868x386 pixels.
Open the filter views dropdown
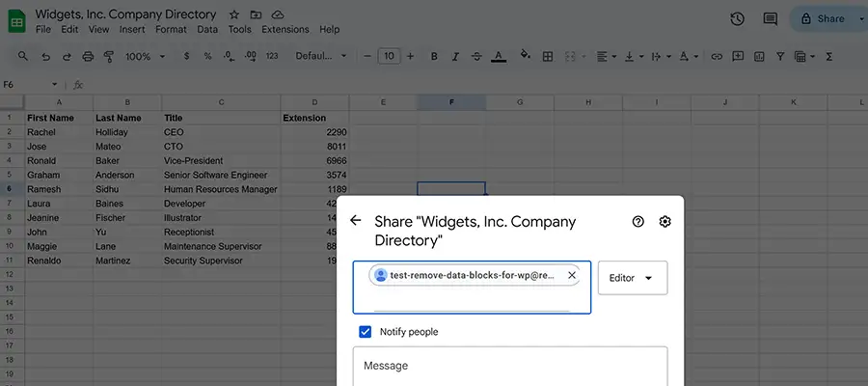point(804,56)
